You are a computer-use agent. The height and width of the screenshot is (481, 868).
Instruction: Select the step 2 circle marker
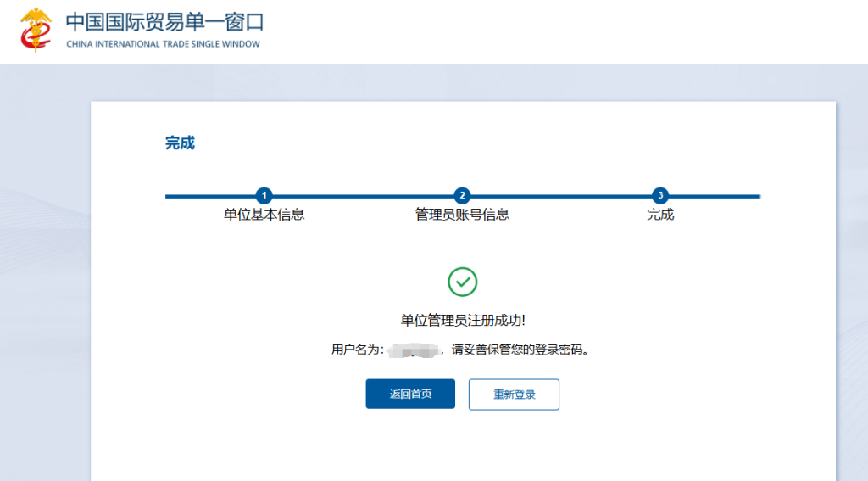tap(462, 195)
